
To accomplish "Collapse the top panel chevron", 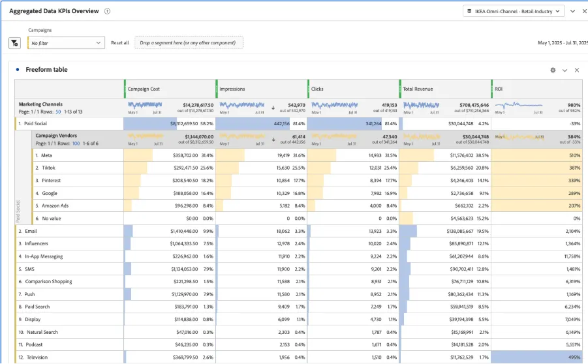I will (x=572, y=11).
